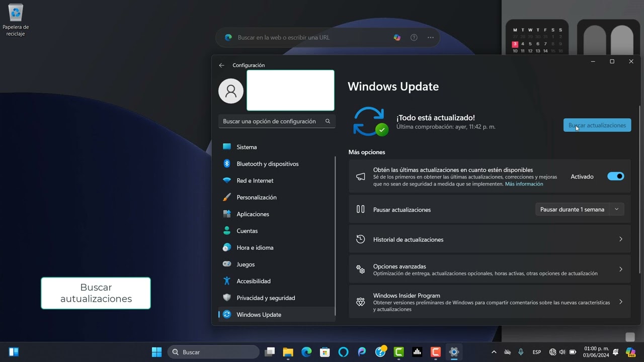Click the Bluetooth icon in sidebar
Image resolution: width=644 pixels, height=362 pixels.
[x=227, y=163]
